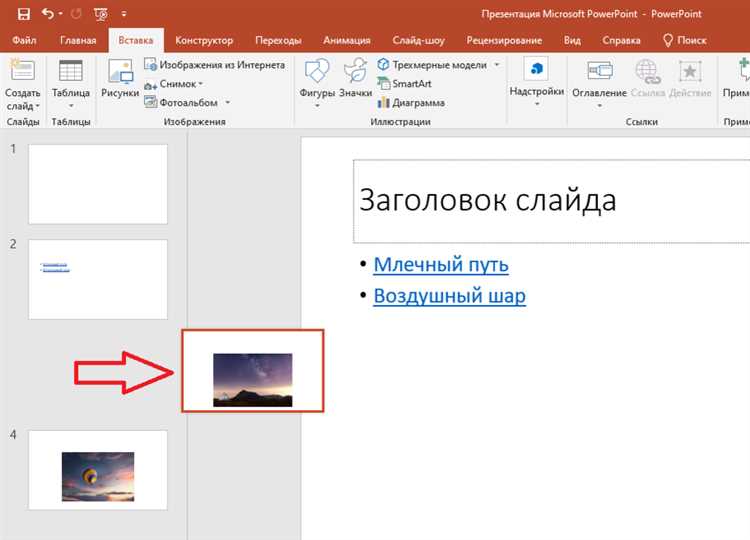
Task: Expand the Снимок dropdown arrow
Action: pos(200,84)
